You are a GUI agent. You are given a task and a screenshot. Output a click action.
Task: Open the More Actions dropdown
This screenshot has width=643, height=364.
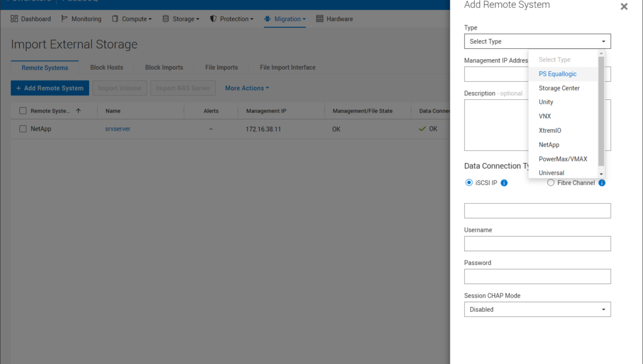coord(247,88)
